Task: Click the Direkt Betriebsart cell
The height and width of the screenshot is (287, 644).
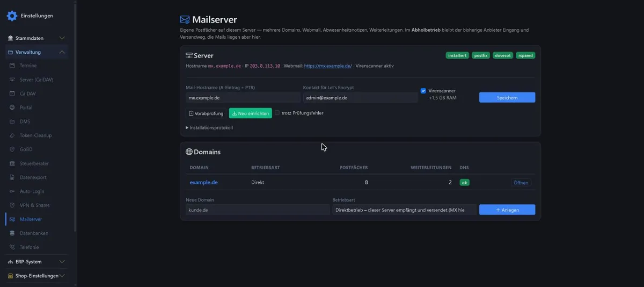Action: [258, 182]
